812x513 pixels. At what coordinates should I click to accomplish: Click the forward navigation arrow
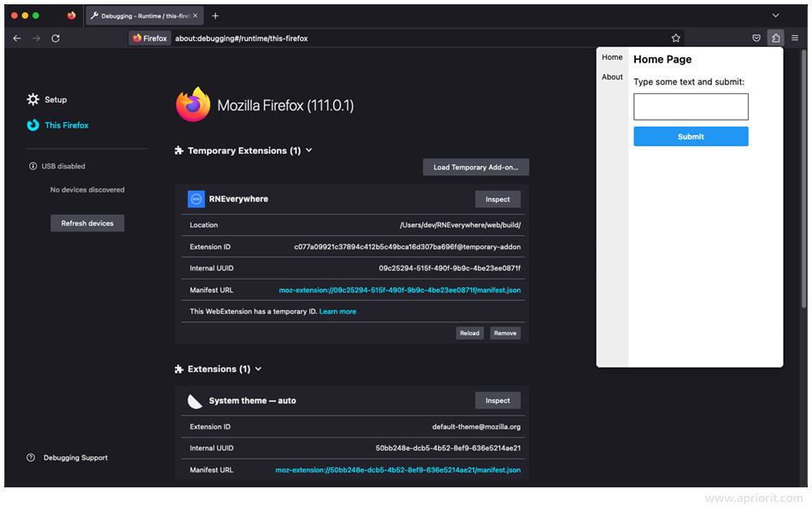tap(36, 38)
